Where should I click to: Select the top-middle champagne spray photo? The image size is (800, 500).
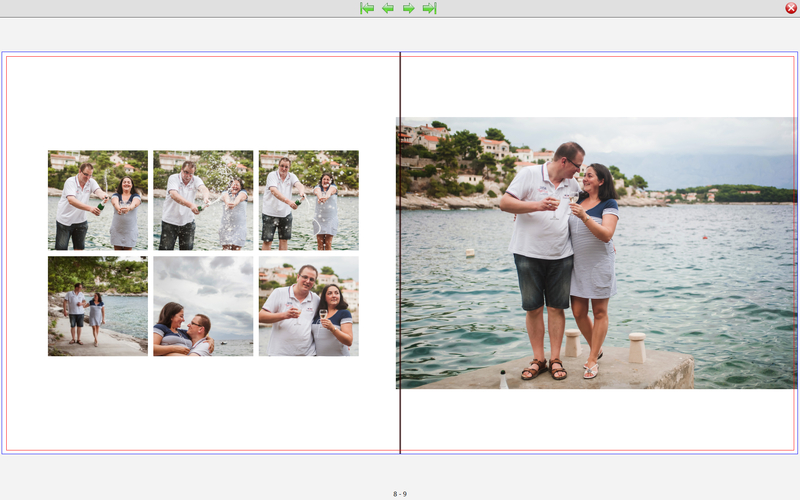point(203,200)
